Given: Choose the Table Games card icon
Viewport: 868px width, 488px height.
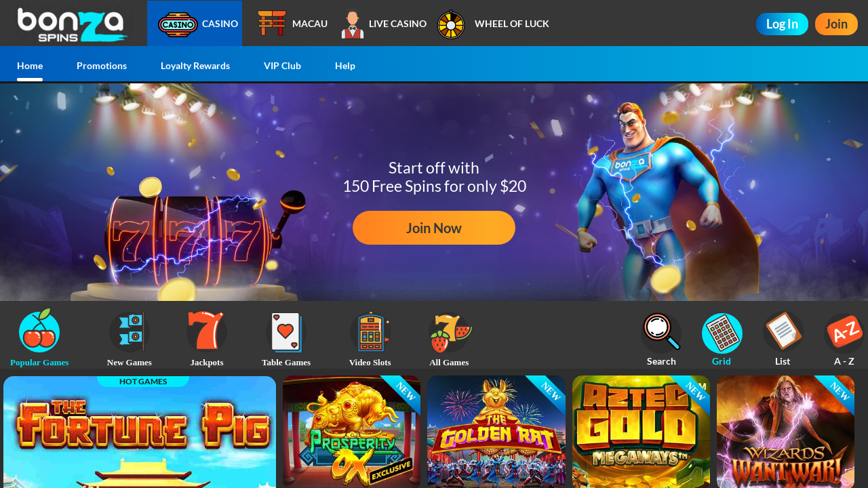Looking at the screenshot, I should tap(286, 332).
